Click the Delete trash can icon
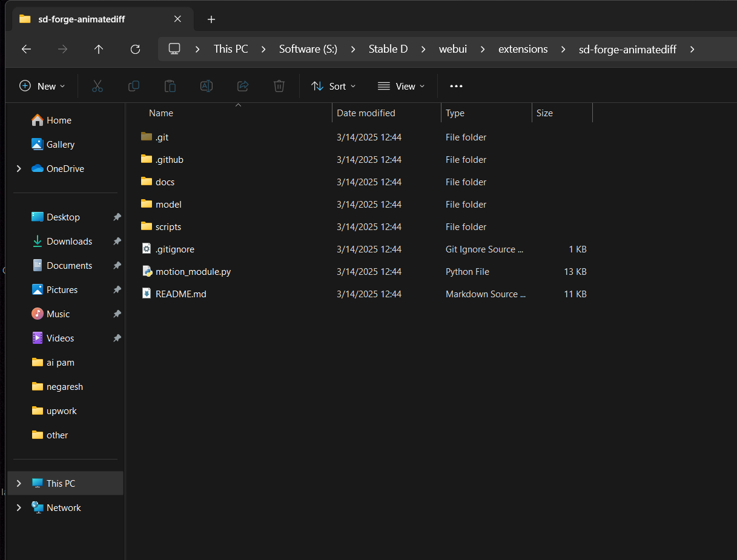The height and width of the screenshot is (560, 737). (279, 86)
